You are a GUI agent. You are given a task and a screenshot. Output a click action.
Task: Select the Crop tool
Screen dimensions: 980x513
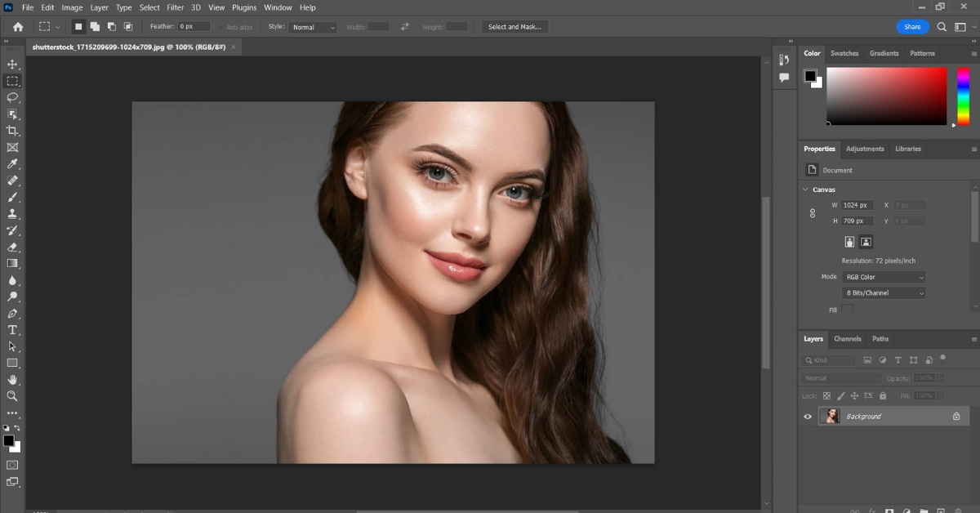tap(12, 131)
